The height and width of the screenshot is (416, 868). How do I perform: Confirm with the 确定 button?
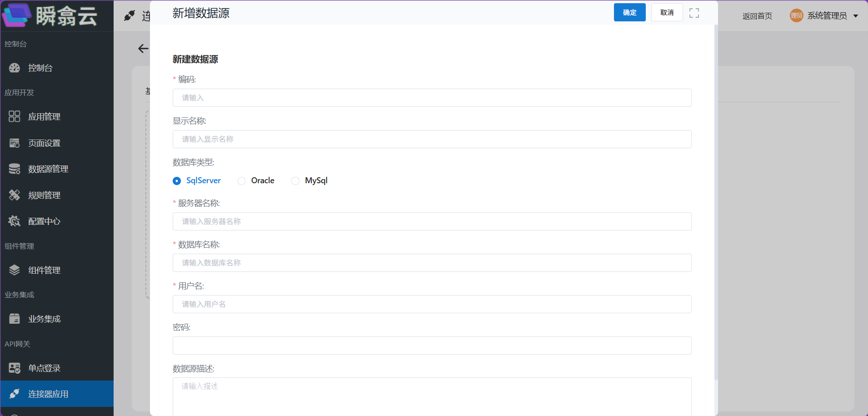(x=629, y=12)
